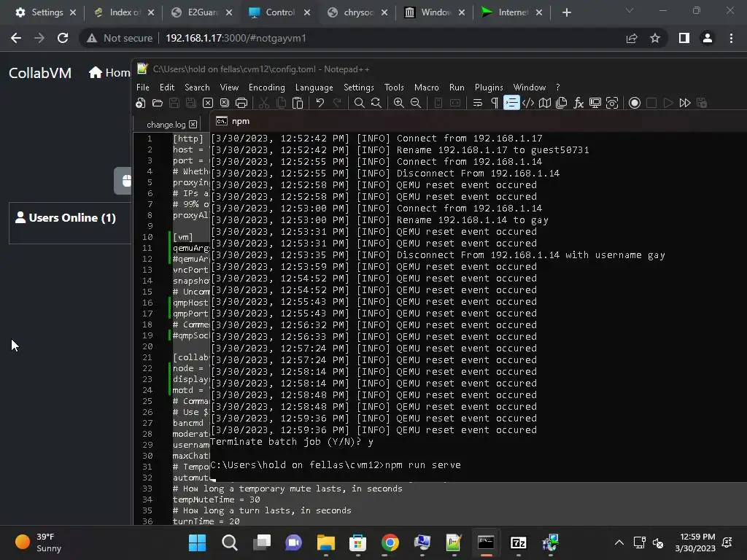Open the Encoding menu
This screenshot has height=560, width=747.
267,87
